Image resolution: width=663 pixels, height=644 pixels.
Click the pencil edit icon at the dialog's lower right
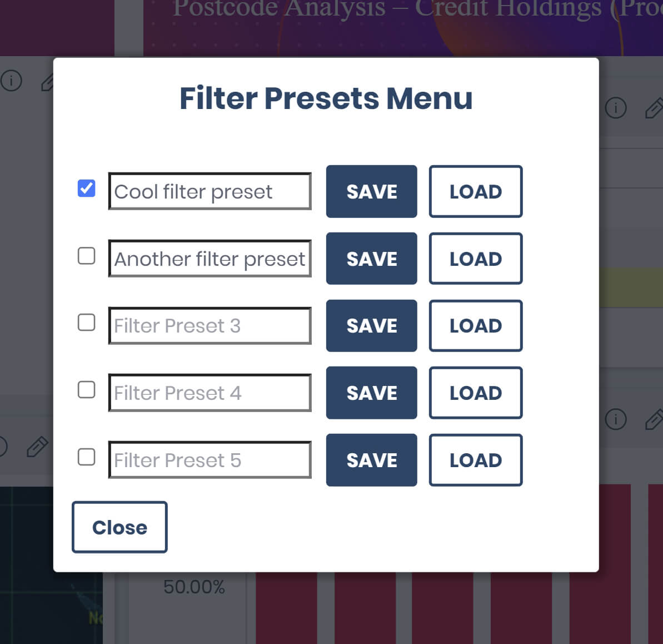click(654, 419)
